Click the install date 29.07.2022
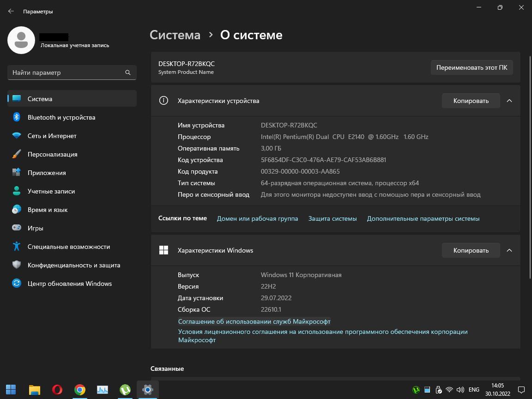 point(276,298)
